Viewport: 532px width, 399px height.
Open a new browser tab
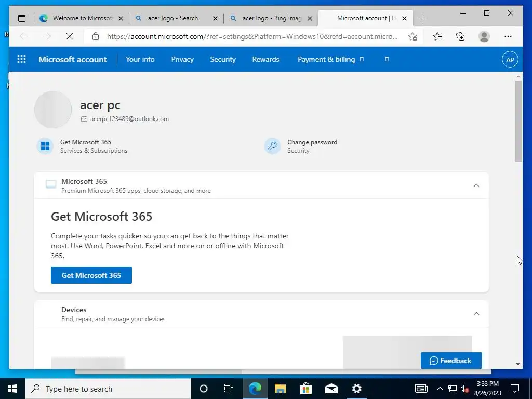[422, 18]
